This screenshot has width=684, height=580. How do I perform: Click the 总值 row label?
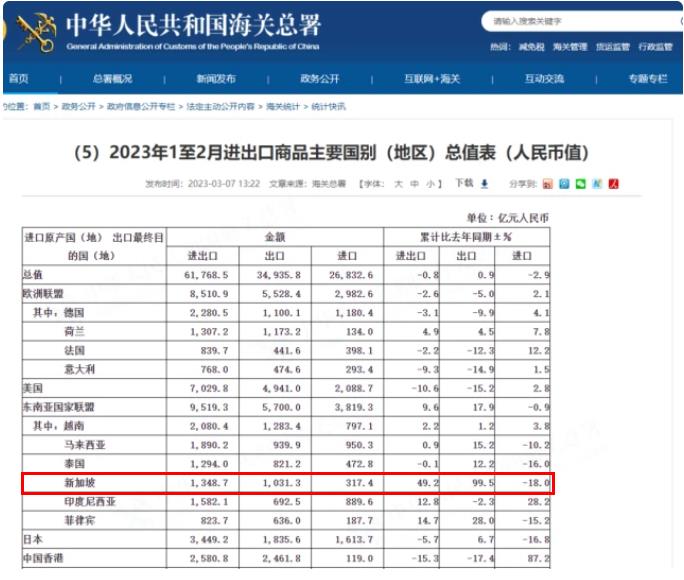coord(33,275)
